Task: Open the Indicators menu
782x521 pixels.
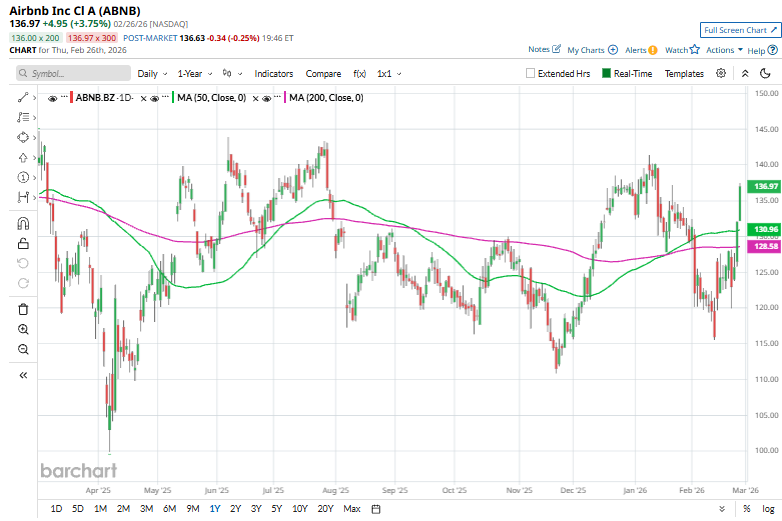Action: [274, 73]
